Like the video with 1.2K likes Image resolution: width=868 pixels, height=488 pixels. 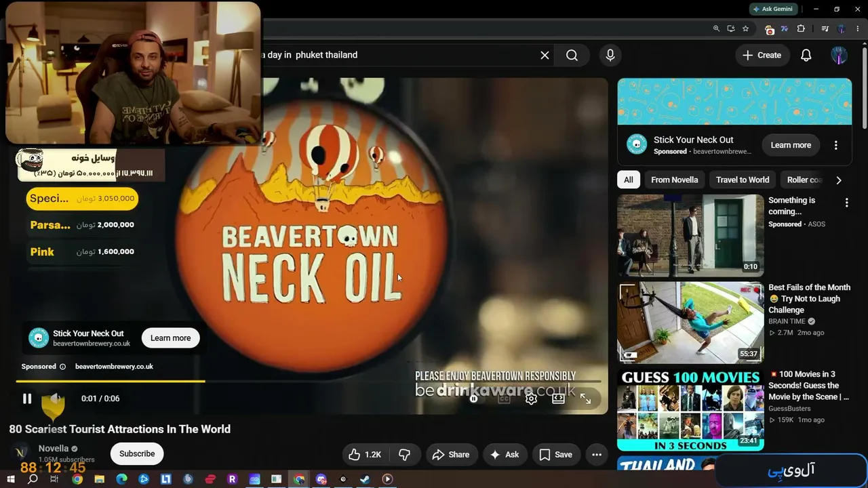coord(365,455)
